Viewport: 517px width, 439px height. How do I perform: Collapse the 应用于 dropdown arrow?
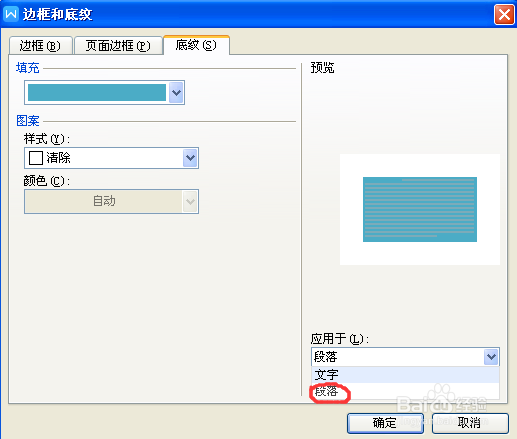tap(491, 357)
